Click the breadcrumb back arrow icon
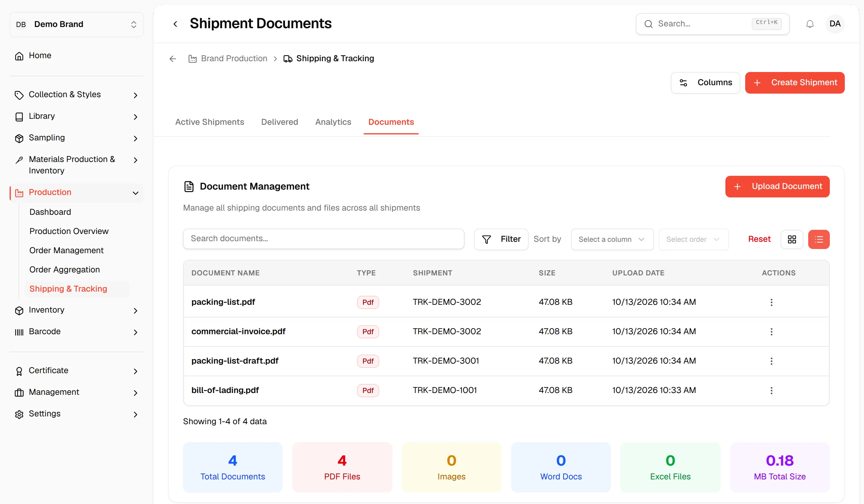This screenshot has height=504, width=864. pos(173,59)
